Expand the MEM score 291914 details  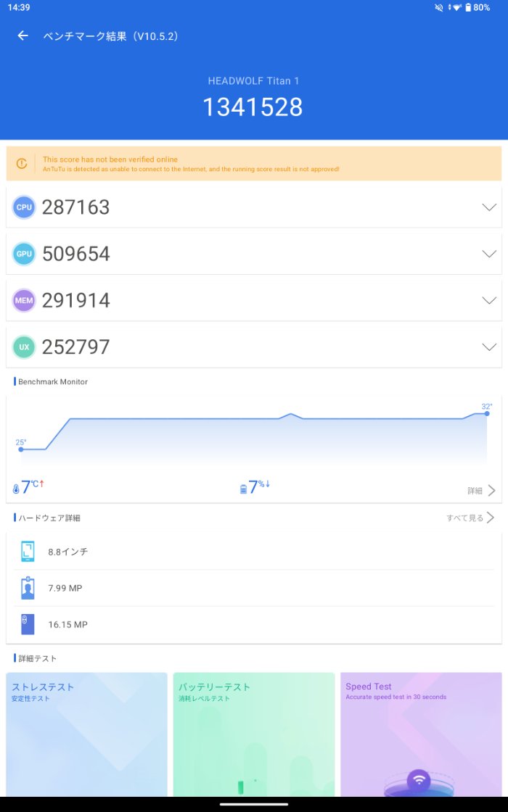(x=489, y=300)
